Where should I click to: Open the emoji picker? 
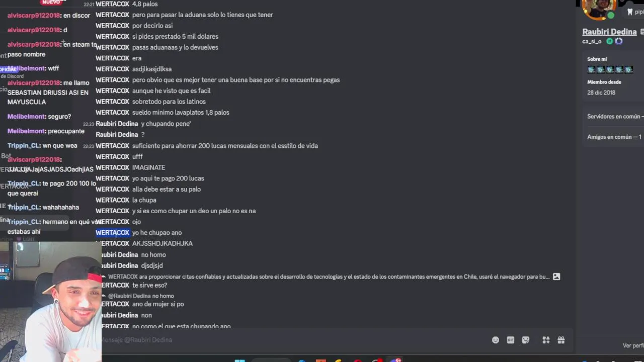click(x=496, y=340)
